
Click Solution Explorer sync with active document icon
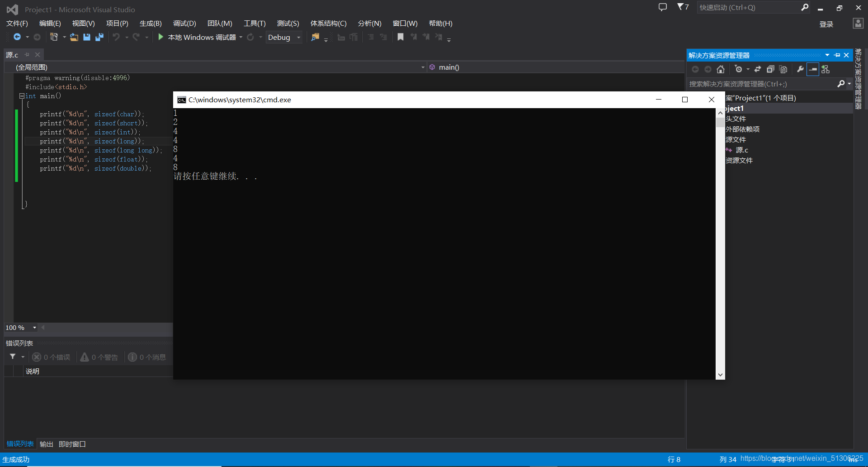pyautogui.click(x=758, y=69)
